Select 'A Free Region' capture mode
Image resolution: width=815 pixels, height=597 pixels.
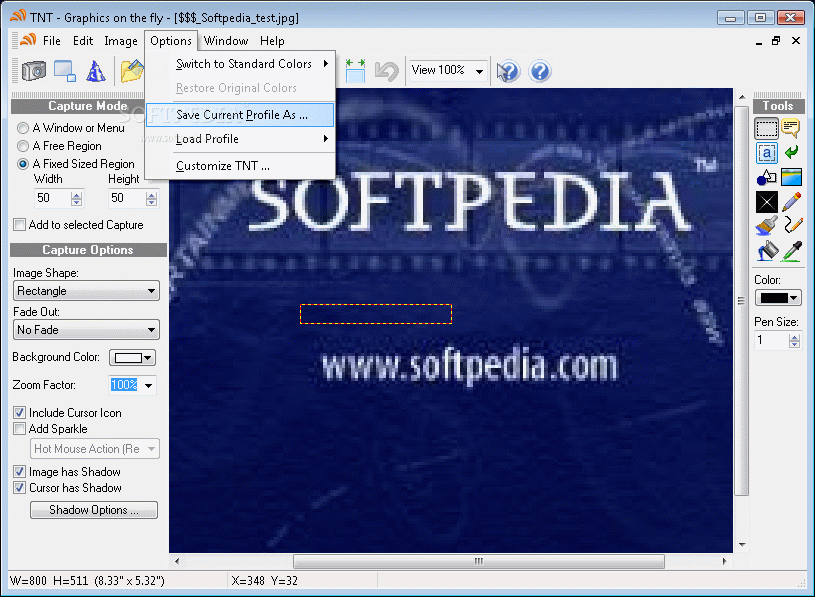[x=22, y=146]
